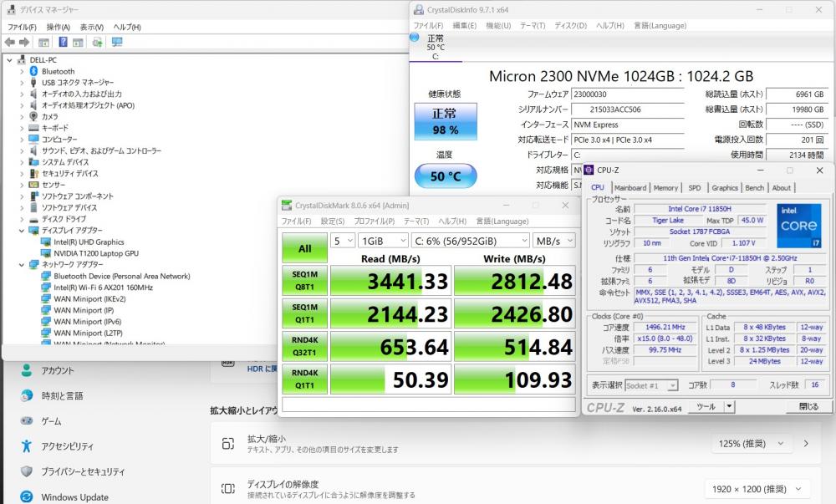
Task: Click the Help icon in Device Manager toolbar
Action: tap(63, 42)
